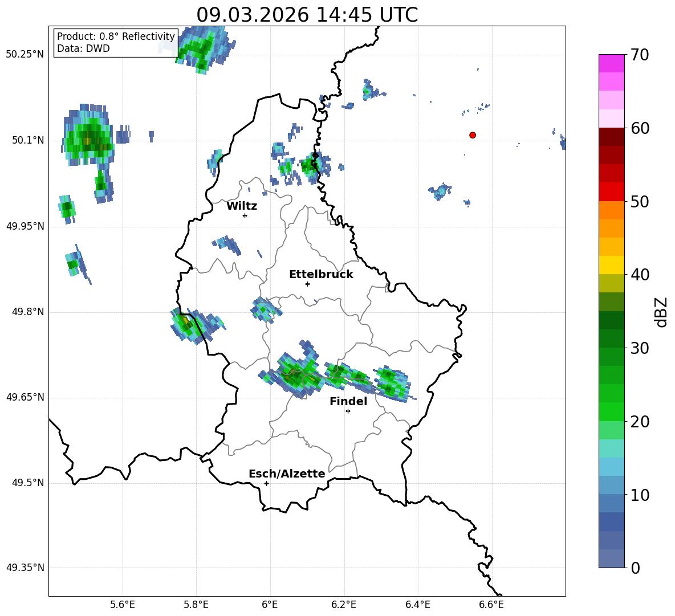The height and width of the screenshot is (616, 675).
Task: Click the magenta top colorbar segment
Action: click(x=611, y=63)
